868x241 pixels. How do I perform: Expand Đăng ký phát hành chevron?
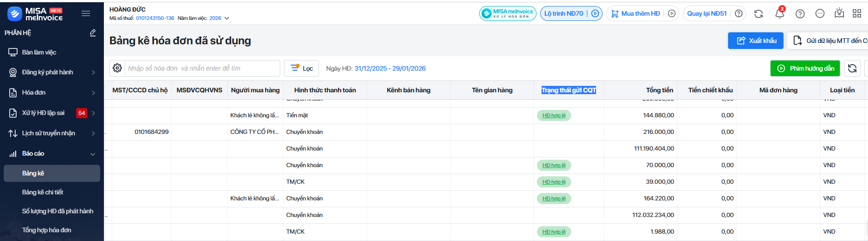93,72
